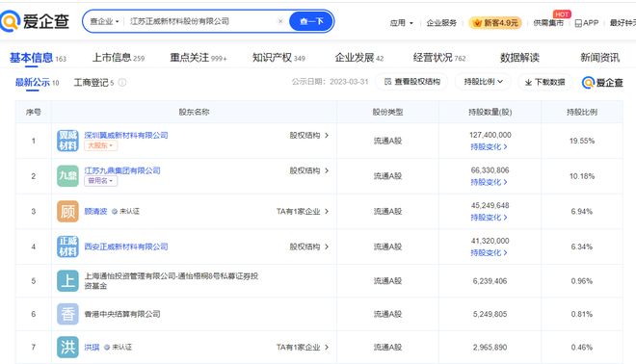
Task: Click the 未认证 badge beside 洪琪
Action: coord(118,347)
